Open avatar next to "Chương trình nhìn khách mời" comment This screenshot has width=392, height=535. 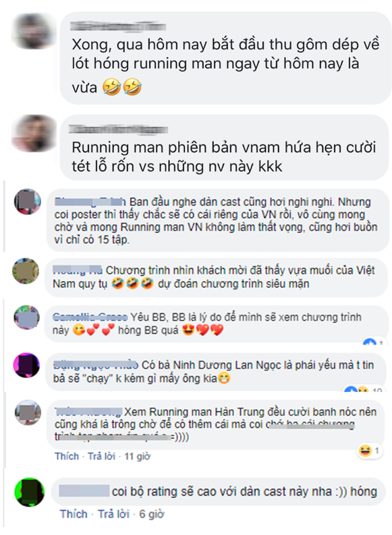26,271
